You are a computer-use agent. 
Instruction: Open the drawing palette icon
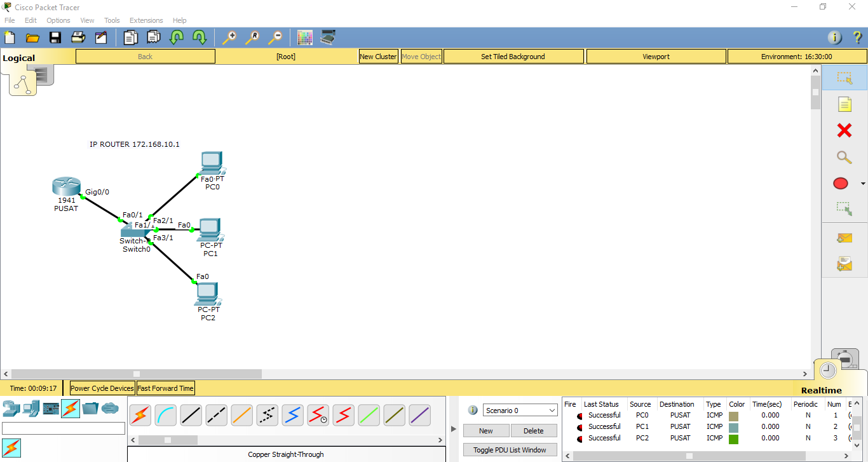coord(305,37)
